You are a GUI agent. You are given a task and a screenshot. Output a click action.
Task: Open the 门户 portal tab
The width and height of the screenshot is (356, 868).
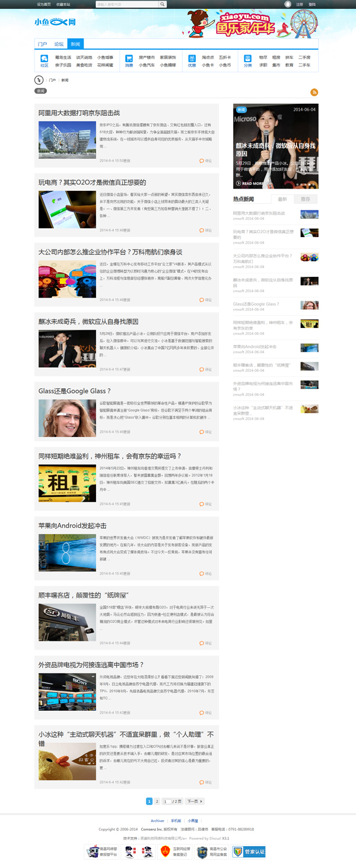tap(43, 44)
